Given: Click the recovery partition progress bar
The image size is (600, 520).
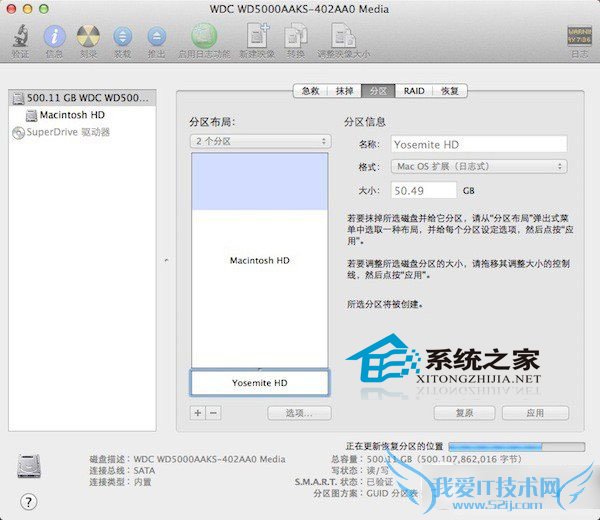Looking at the screenshot, I should 517,447.
